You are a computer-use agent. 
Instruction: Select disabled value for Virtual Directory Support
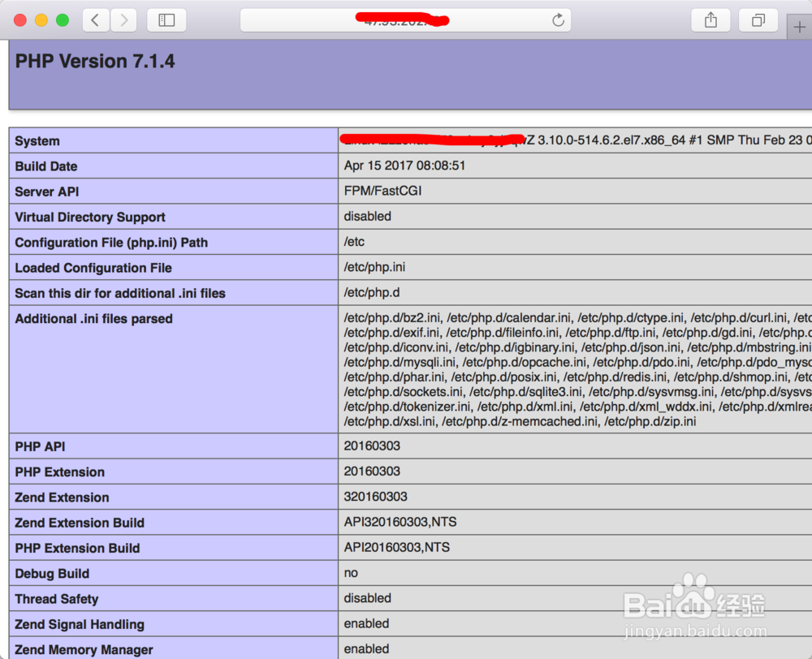(367, 217)
